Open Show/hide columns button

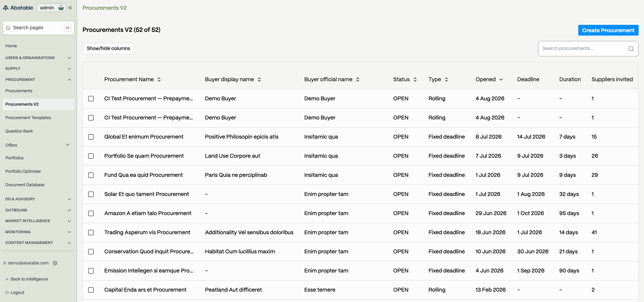pyautogui.click(x=108, y=49)
